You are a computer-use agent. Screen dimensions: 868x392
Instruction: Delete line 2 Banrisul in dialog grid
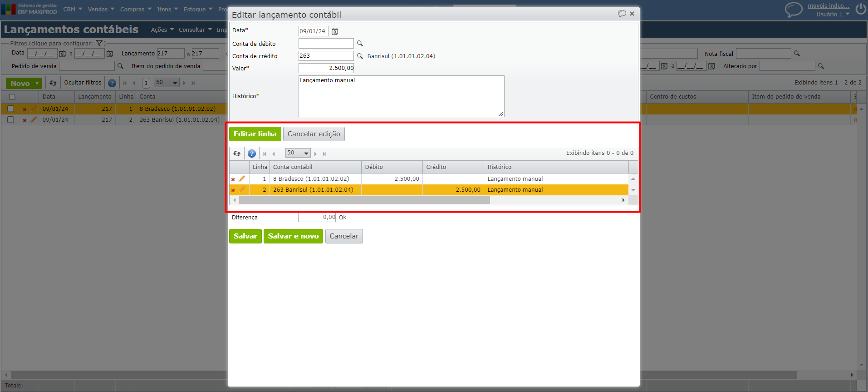tap(233, 190)
